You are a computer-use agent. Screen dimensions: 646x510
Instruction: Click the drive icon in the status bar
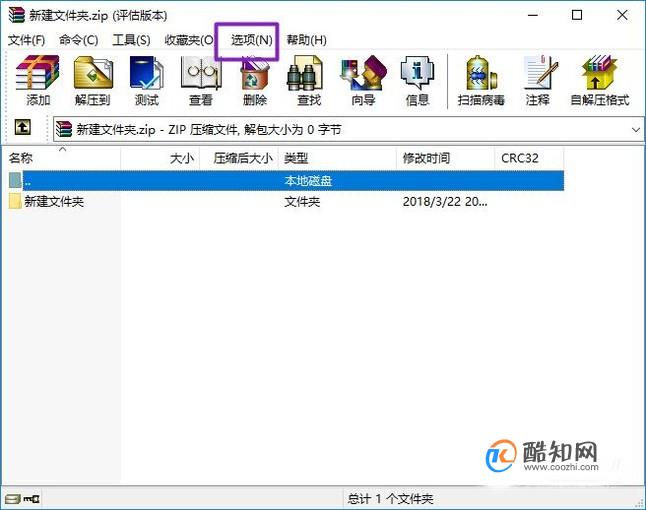[13, 499]
